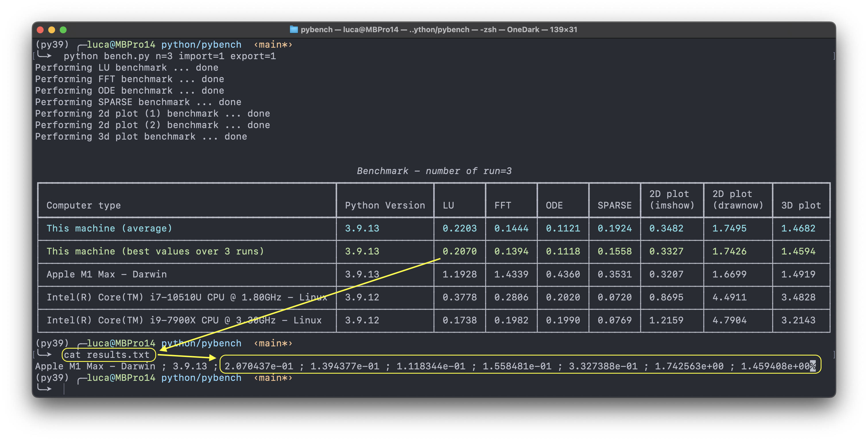
Task: Click the 'Benchmark – number of run=3' title
Action: 434,171
